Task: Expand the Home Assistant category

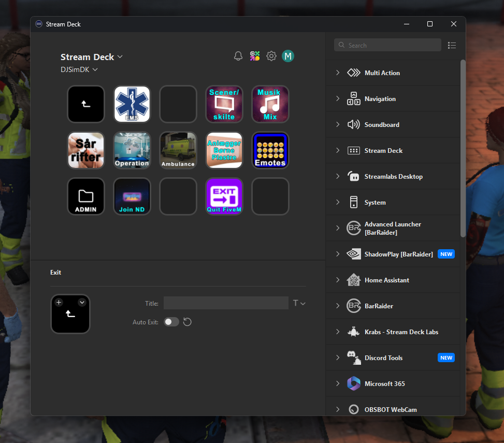Action: 338,280
